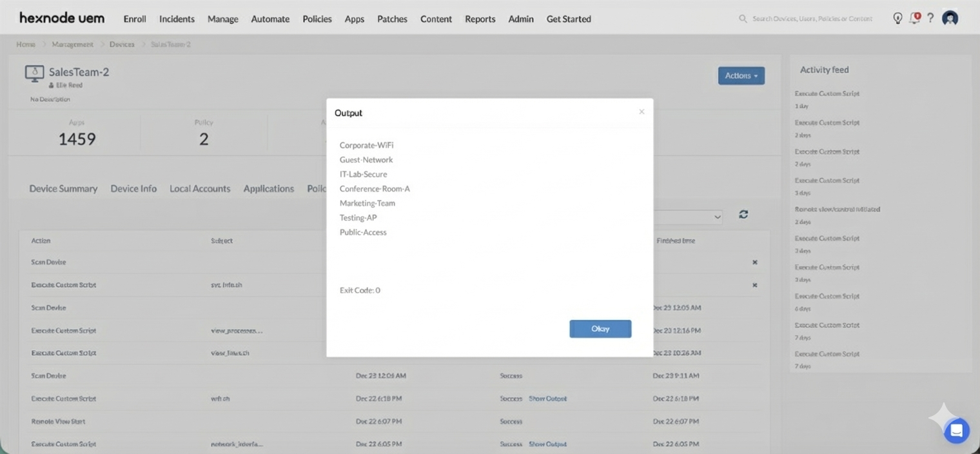The image size is (980, 454).
Task: Switch to the Local Accounts tab
Action: [x=200, y=188]
